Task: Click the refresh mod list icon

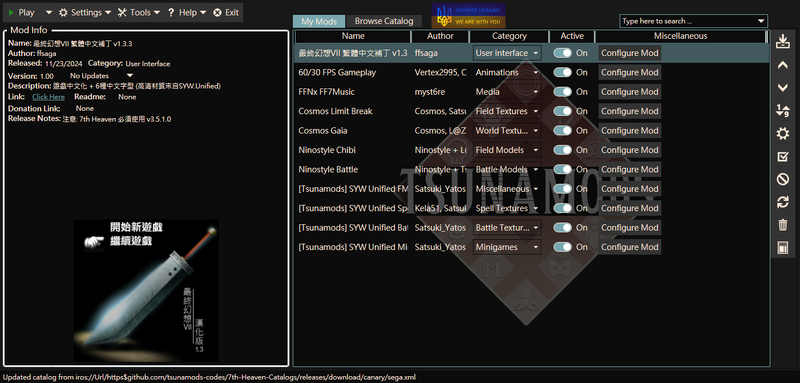Action: pos(782,202)
